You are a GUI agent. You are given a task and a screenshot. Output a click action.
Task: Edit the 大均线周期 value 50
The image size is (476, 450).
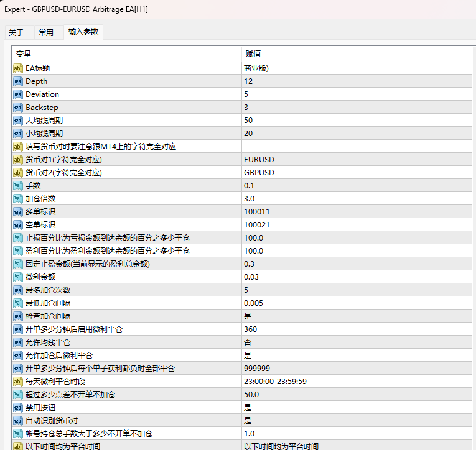tap(357, 121)
